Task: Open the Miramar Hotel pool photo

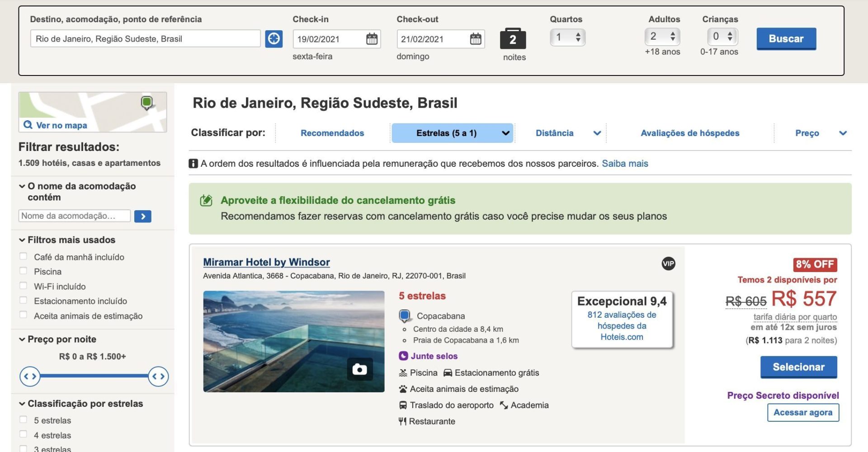Action: (x=294, y=341)
